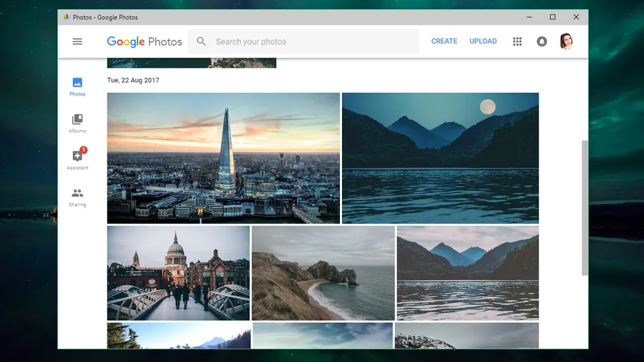Focus the Search your photos field
This screenshot has width=644, height=362.
pyautogui.click(x=312, y=42)
